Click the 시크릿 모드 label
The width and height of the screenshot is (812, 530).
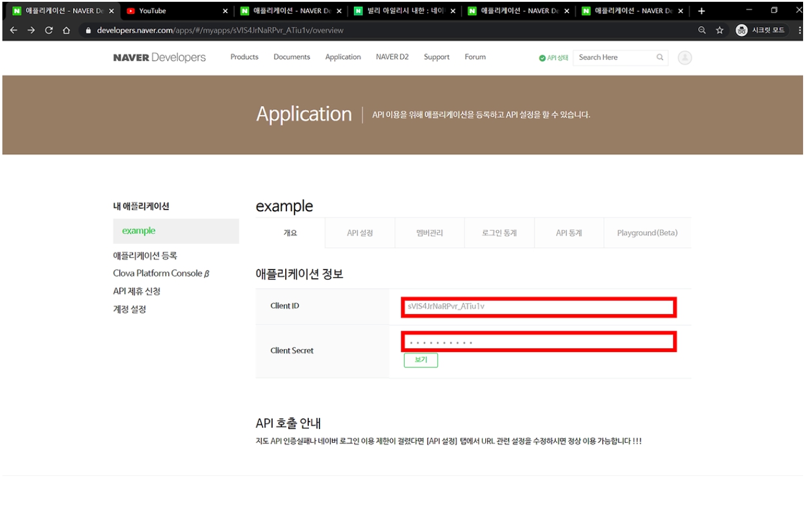(x=768, y=30)
